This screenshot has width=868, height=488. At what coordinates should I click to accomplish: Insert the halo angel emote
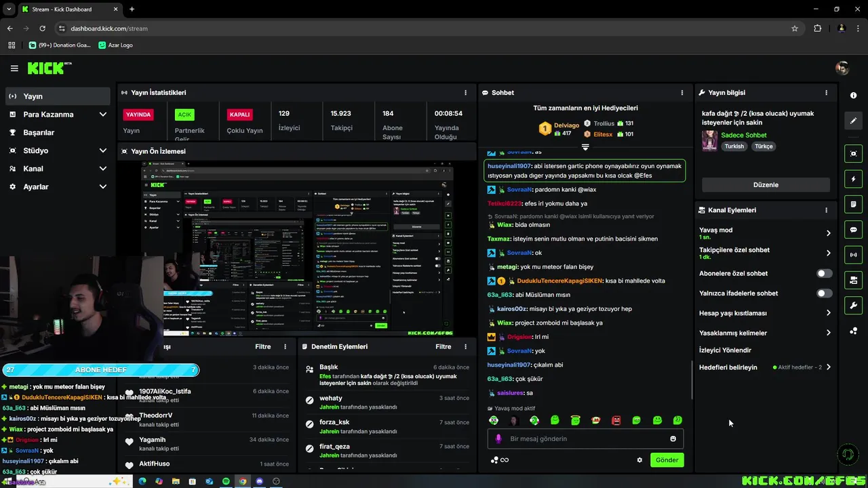pos(575,420)
